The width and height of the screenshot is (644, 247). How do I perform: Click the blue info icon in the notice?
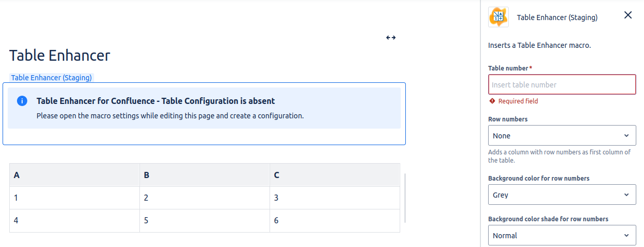22,101
